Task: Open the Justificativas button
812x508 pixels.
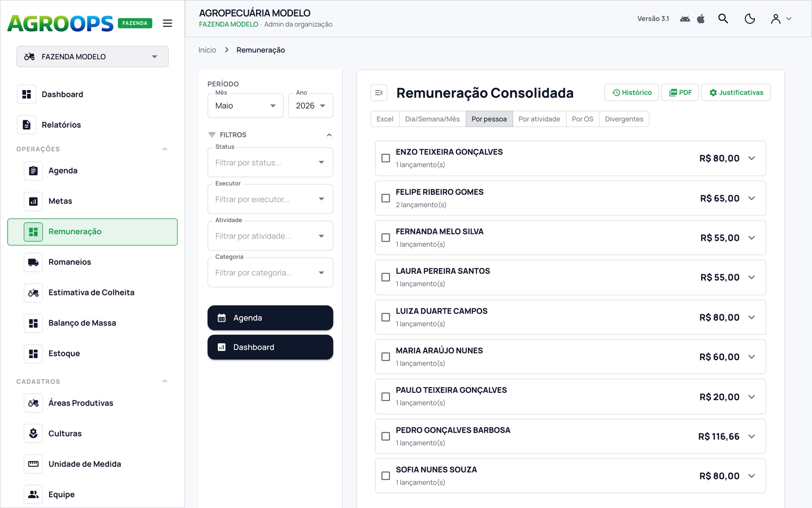Action: (x=736, y=92)
